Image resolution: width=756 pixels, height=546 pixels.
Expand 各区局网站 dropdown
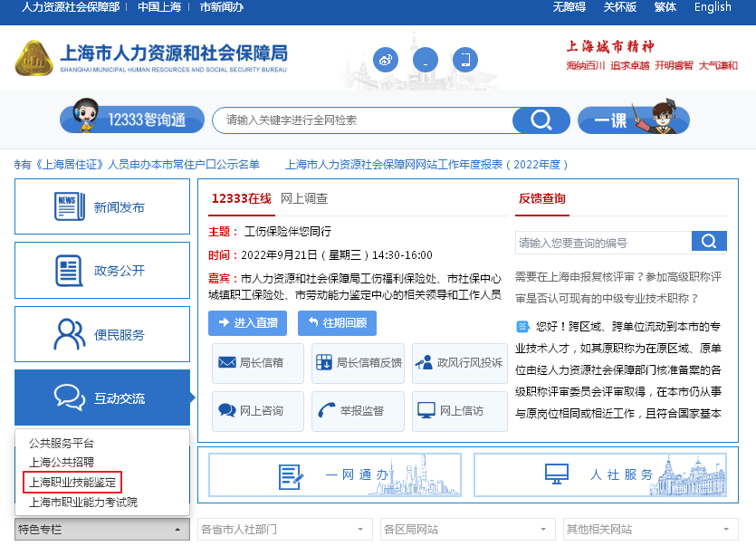tap(468, 530)
